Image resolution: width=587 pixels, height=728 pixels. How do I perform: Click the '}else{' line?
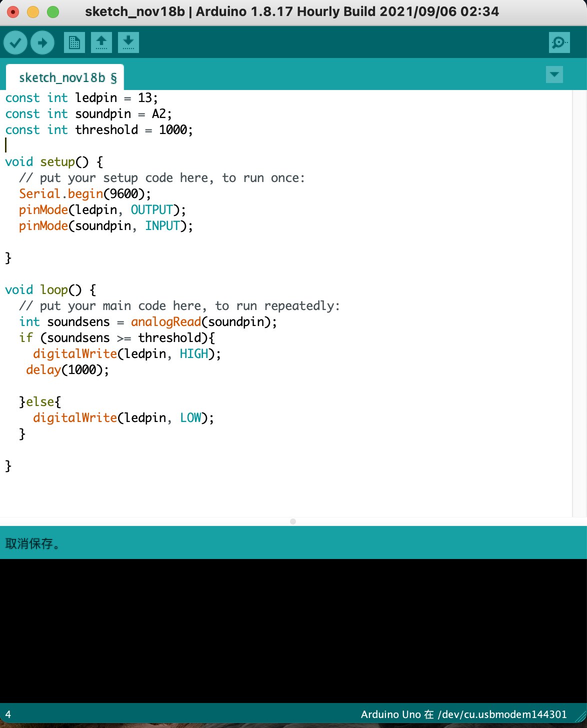pos(40,402)
